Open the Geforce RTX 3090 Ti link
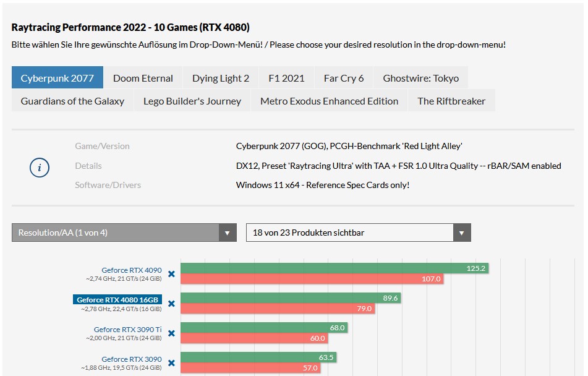The width and height of the screenshot is (588, 376). [x=127, y=330]
